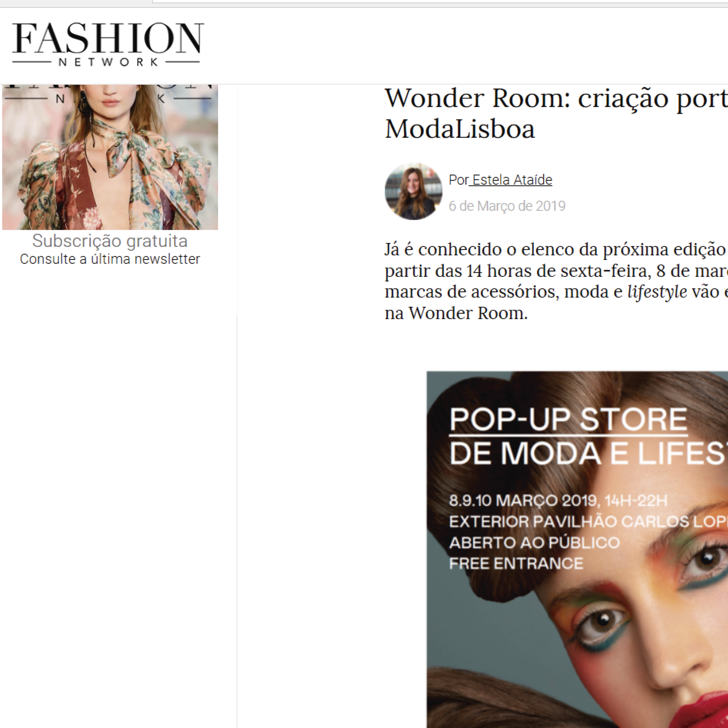Click the italic word lifestyle in the intro
Screen dimensions: 728x728
[657, 292]
